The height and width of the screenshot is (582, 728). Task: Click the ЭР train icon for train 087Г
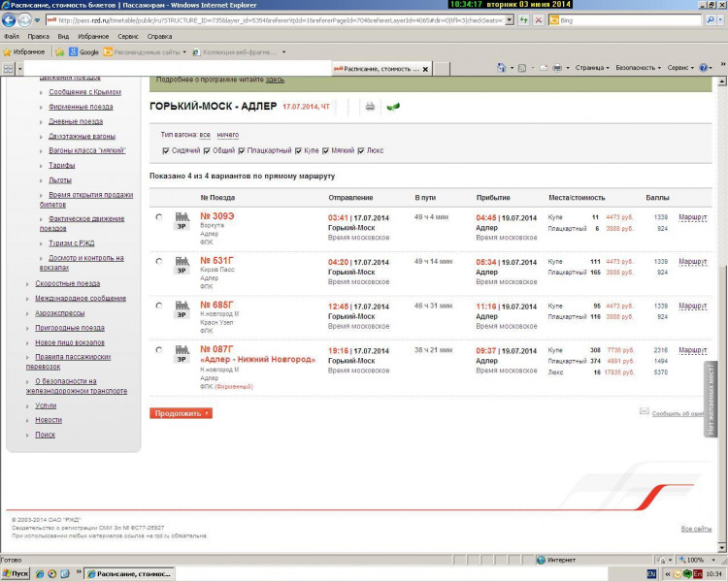[x=182, y=354]
